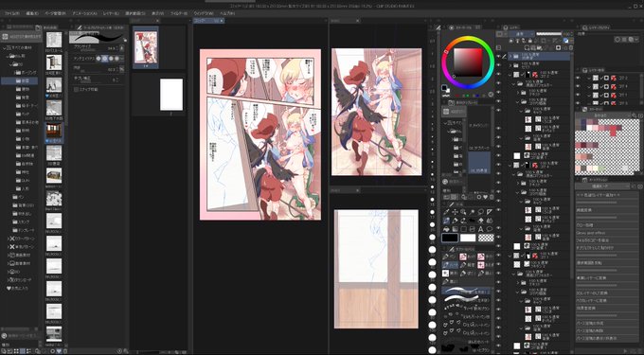Open the ファイル(F) menu

(x=12, y=13)
